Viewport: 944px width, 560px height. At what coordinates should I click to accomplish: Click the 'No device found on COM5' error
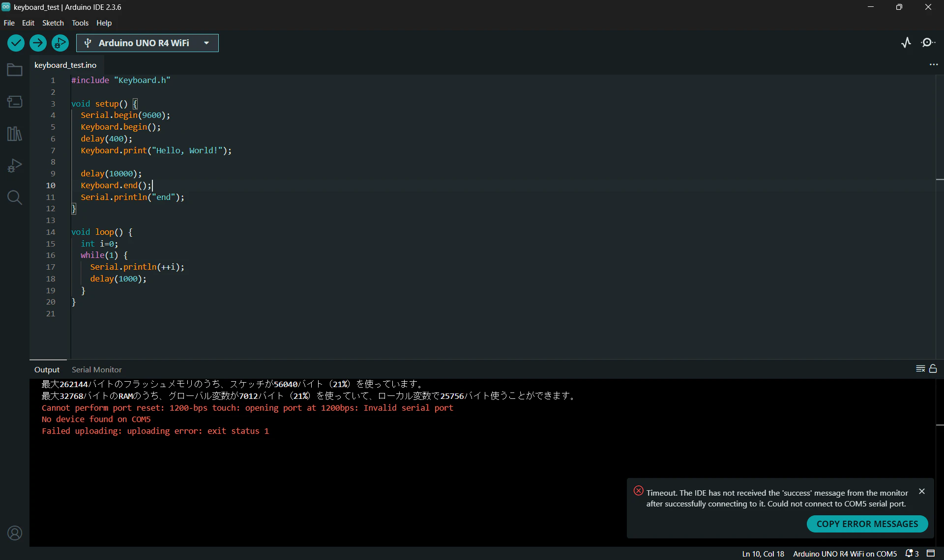click(96, 419)
